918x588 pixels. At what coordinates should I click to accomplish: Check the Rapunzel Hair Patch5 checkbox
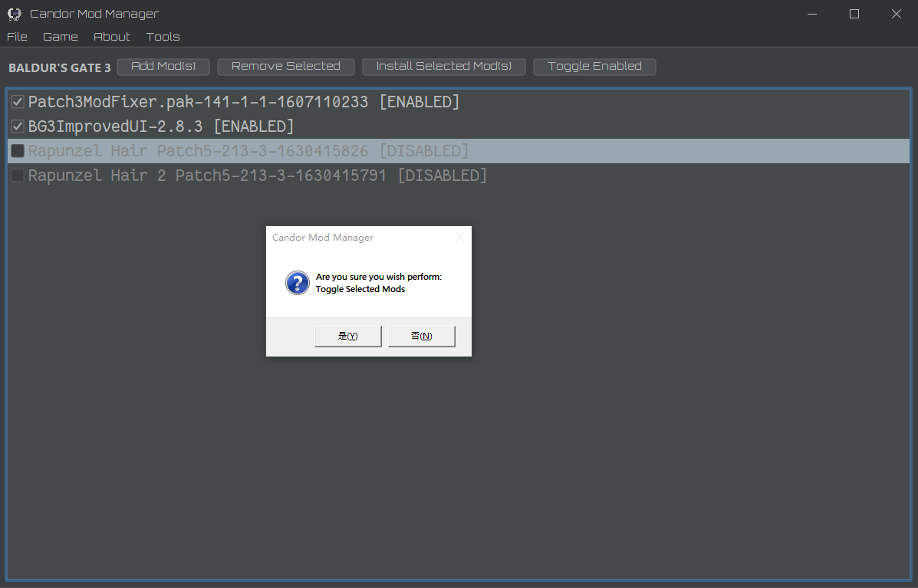tap(18, 151)
